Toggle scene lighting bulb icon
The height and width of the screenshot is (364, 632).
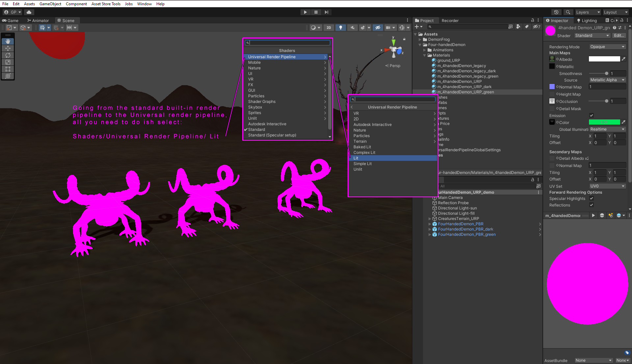pyautogui.click(x=341, y=28)
